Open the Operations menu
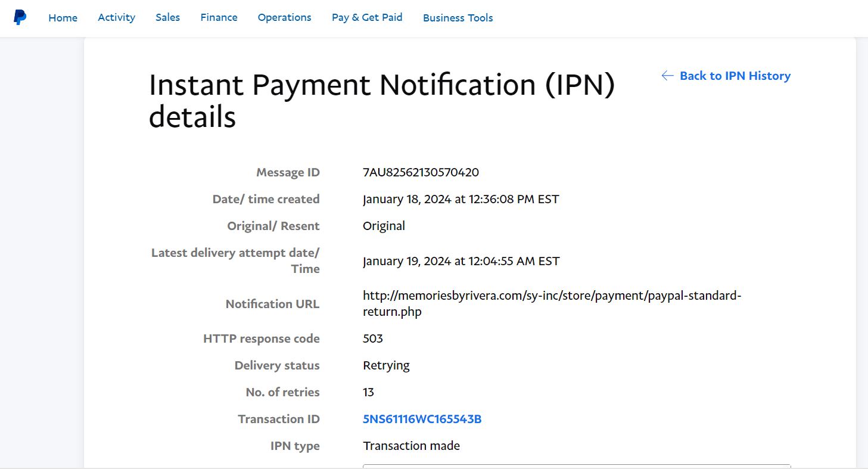 tap(285, 18)
